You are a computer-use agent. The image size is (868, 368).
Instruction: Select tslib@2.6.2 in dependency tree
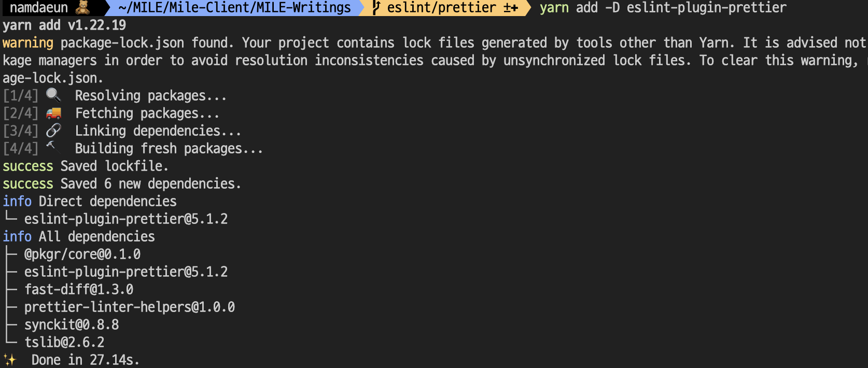pyautogui.click(x=64, y=342)
